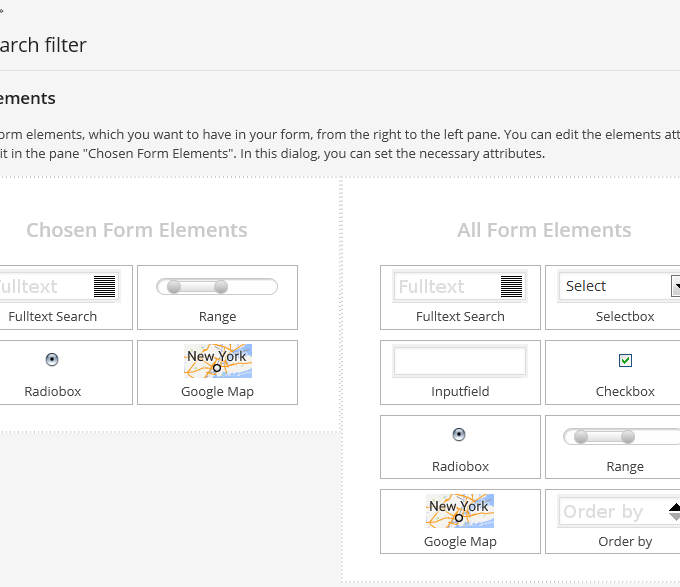
Task: Click the Chosen Form Elements pane heading
Action: tap(136, 230)
